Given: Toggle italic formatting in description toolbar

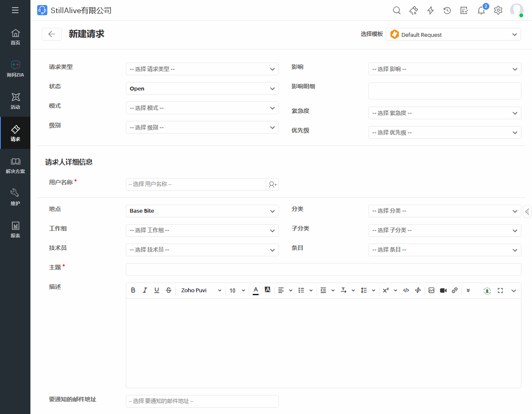Looking at the screenshot, I should [145, 291].
